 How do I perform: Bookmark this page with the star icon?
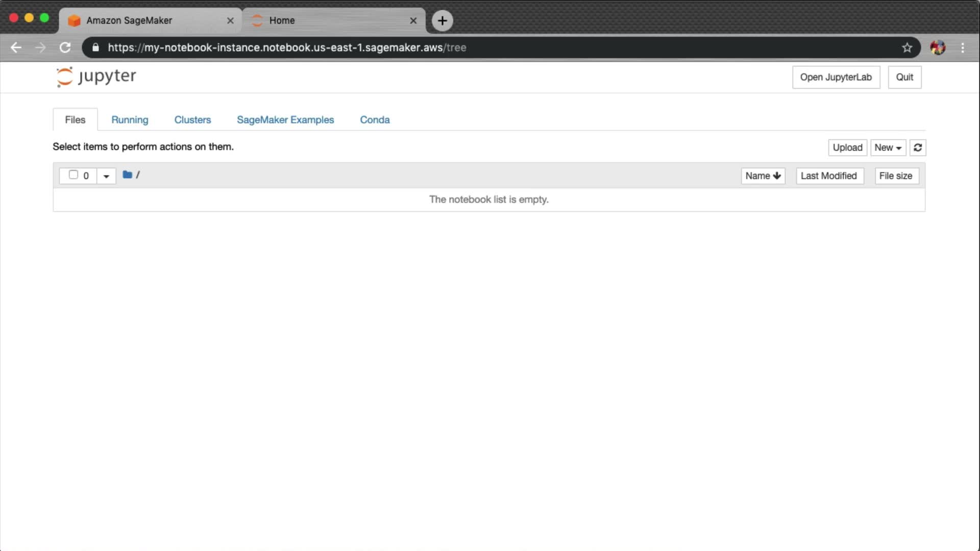point(906,47)
